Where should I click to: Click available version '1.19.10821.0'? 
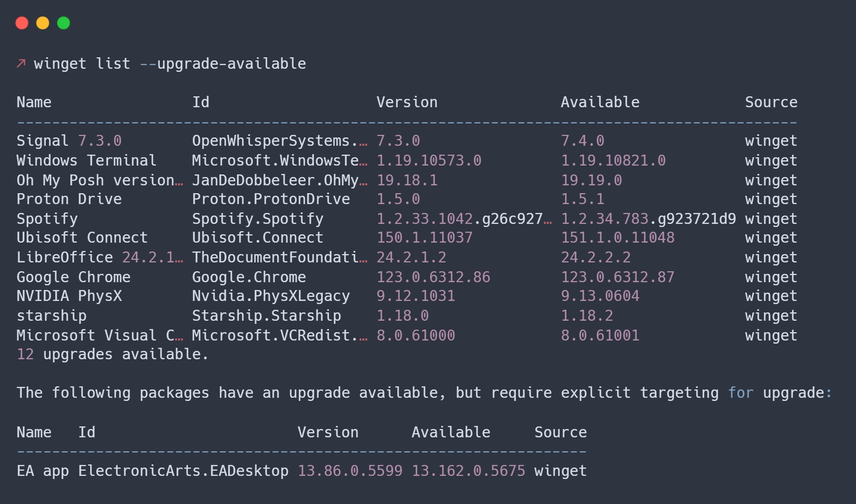point(613,160)
